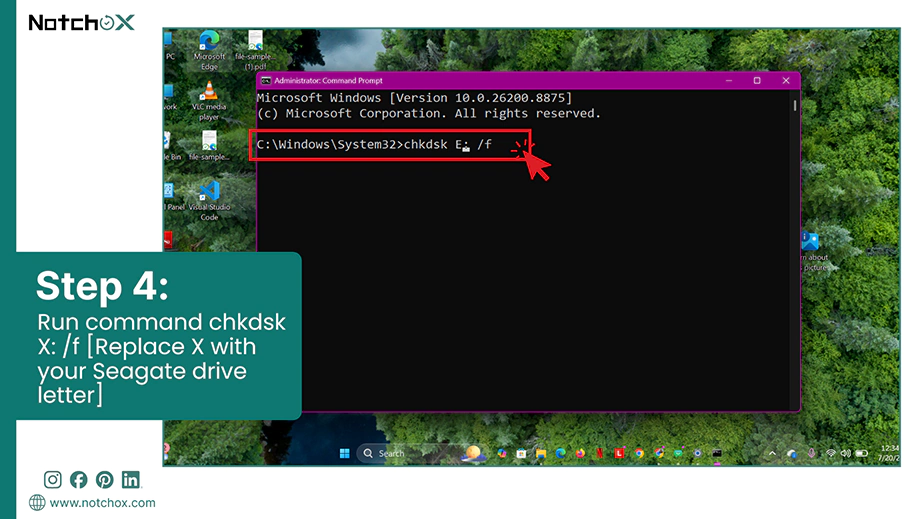Open the green chat app in taskbar
Image resolution: width=922 pixels, height=519 pixels.
point(678,453)
